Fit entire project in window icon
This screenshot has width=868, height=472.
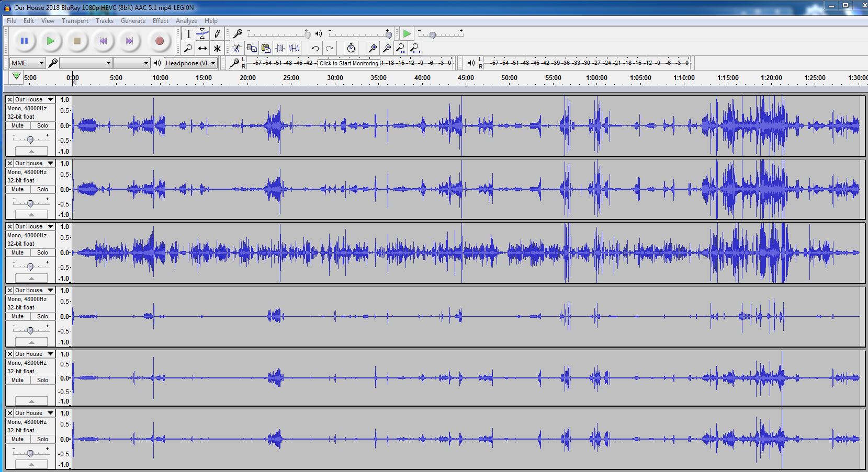point(415,48)
